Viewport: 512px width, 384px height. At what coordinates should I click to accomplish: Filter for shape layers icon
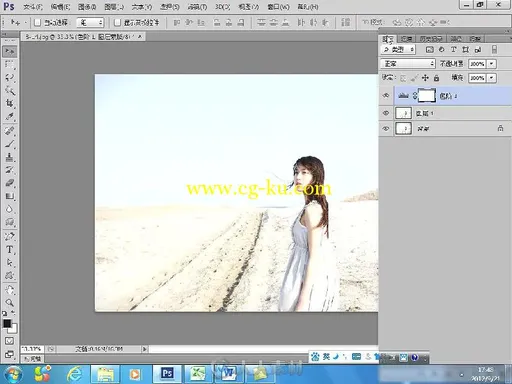(465, 50)
